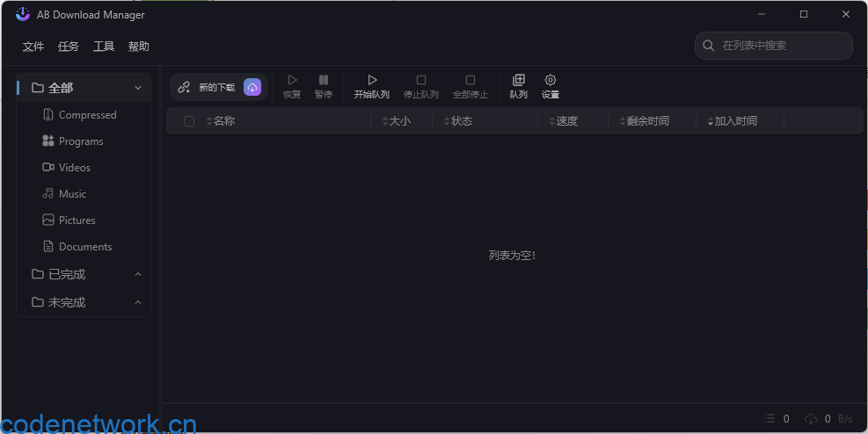This screenshot has width=868, height=434.
Task: Click the 0 B/s speed text
Action: [x=839, y=419]
